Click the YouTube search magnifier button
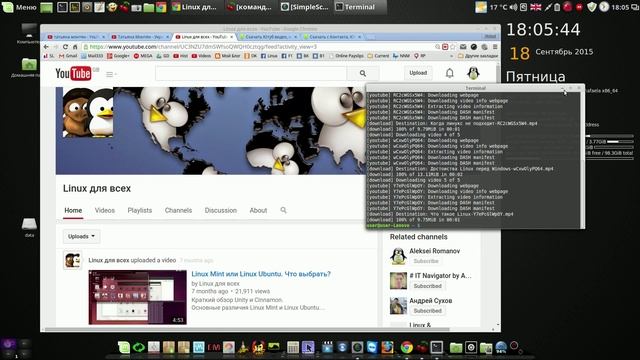640x360 pixels. [363, 73]
